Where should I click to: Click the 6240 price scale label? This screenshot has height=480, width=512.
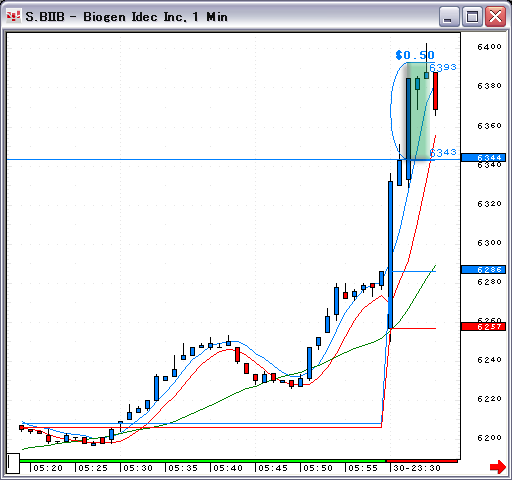pos(489,360)
